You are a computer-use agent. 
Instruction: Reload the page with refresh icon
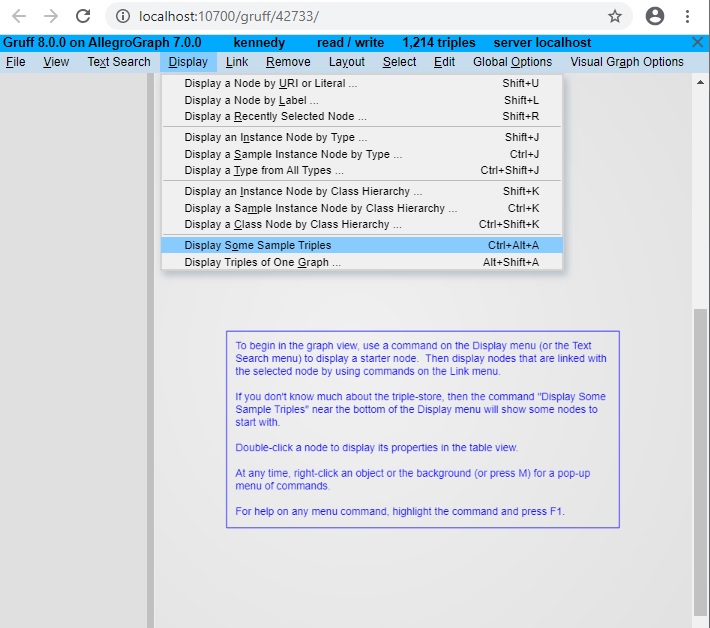pyautogui.click(x=83, y=16)
